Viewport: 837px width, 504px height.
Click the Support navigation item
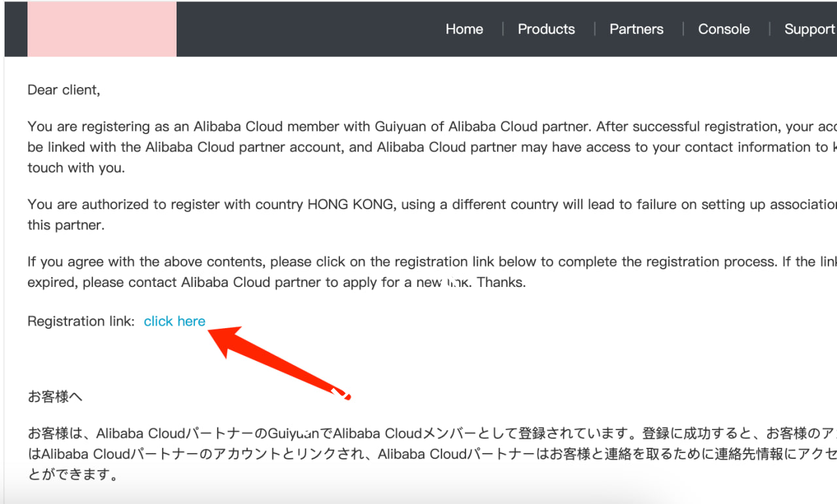[x=810, y=29]
